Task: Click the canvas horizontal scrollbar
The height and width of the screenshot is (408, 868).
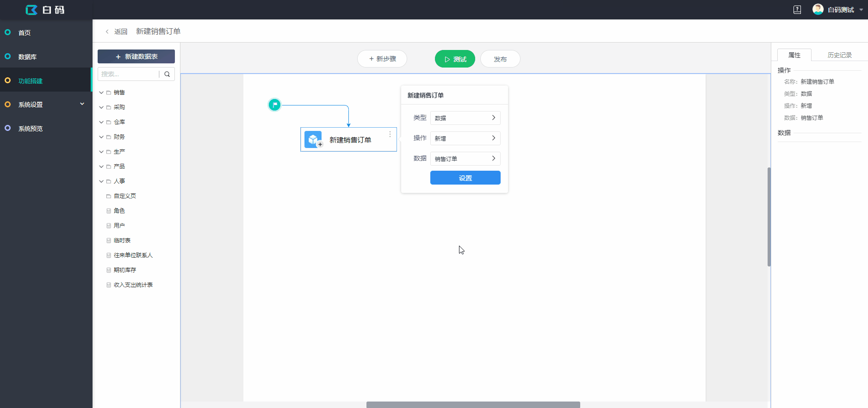Action: tap(473, 405)
